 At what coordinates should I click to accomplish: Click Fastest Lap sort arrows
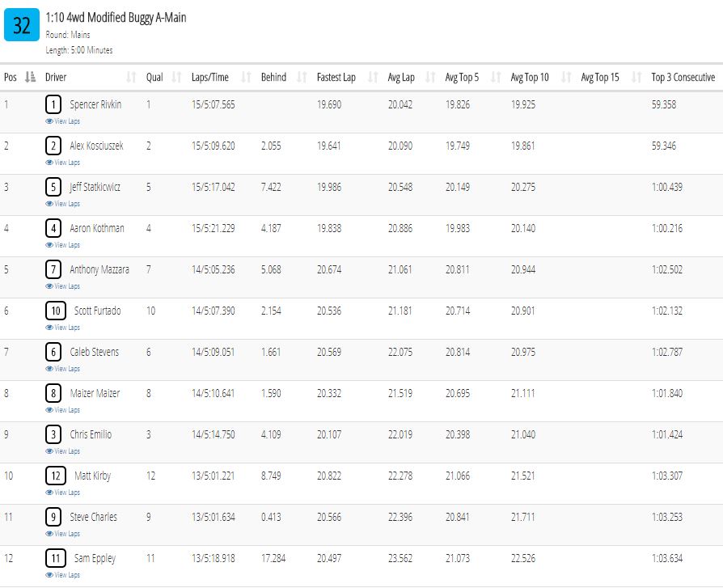coord(373,77)
